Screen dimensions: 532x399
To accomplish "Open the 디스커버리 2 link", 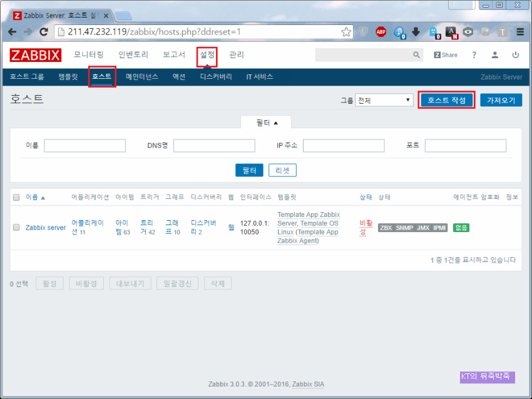I will (203, 228).
